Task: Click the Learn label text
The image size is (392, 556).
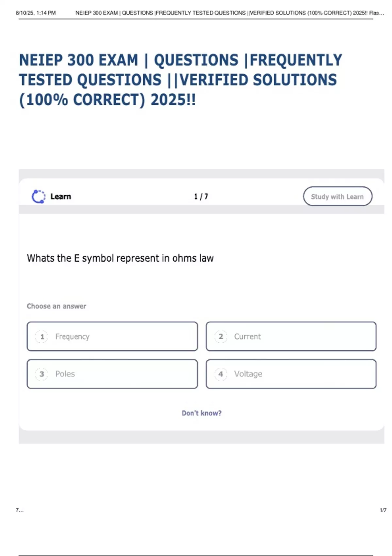Action: pos(61,197)
